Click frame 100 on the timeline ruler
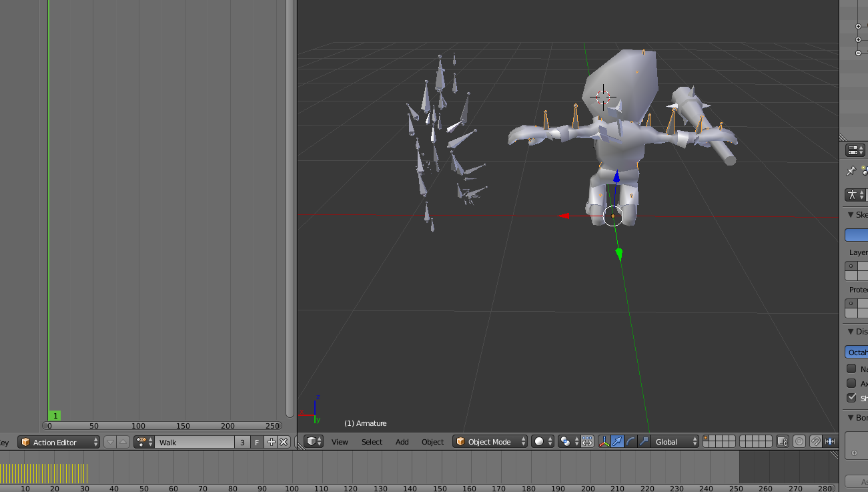This screenshot has height=492, width=868. pyautogui.click(x=292, y=488)
